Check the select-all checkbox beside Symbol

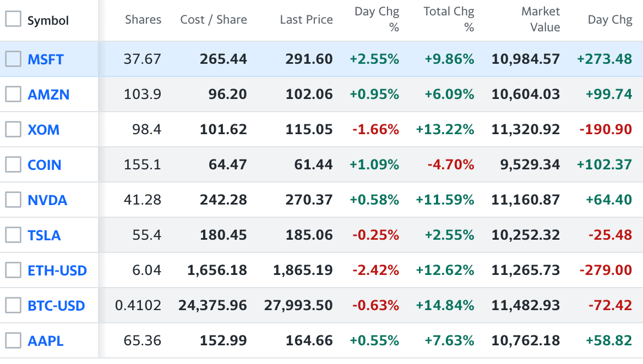(13, 19)
